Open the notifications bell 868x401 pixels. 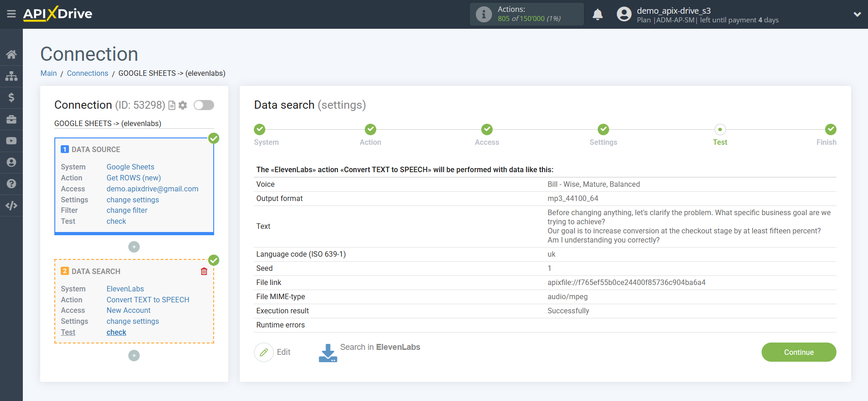pyautogui.click(x=598, y=14)
